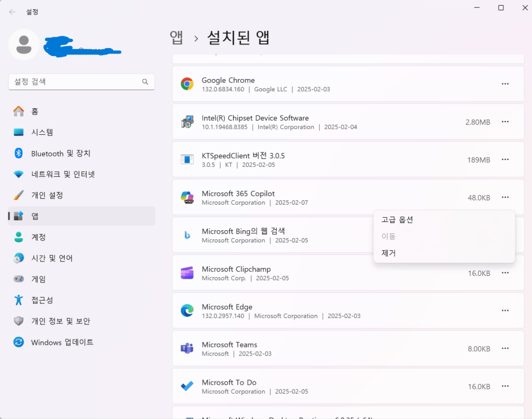This screenshot has width=532, height=419.
Task: Select the 네트워크 및 인터넷 Wi-Fi icon
Action: point(19,174)
